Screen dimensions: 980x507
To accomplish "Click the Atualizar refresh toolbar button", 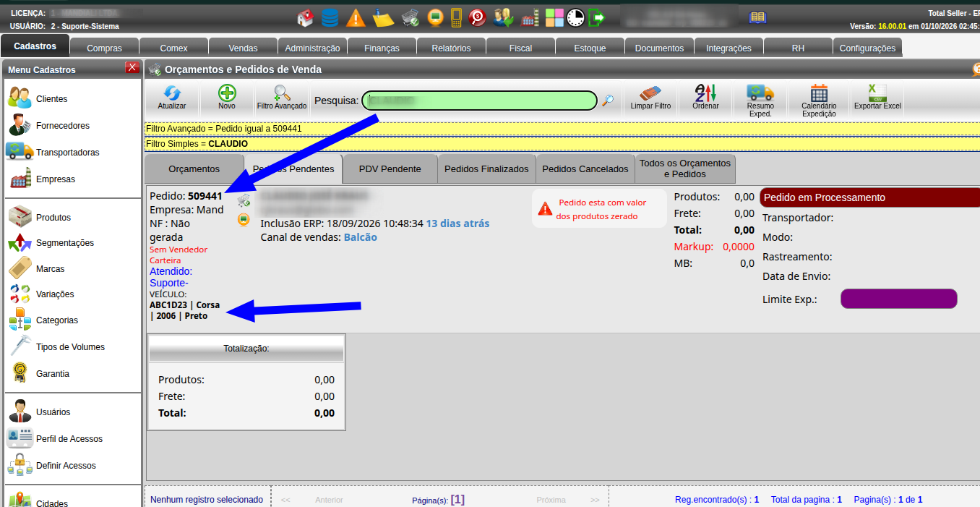I will (x=172, y=97).
